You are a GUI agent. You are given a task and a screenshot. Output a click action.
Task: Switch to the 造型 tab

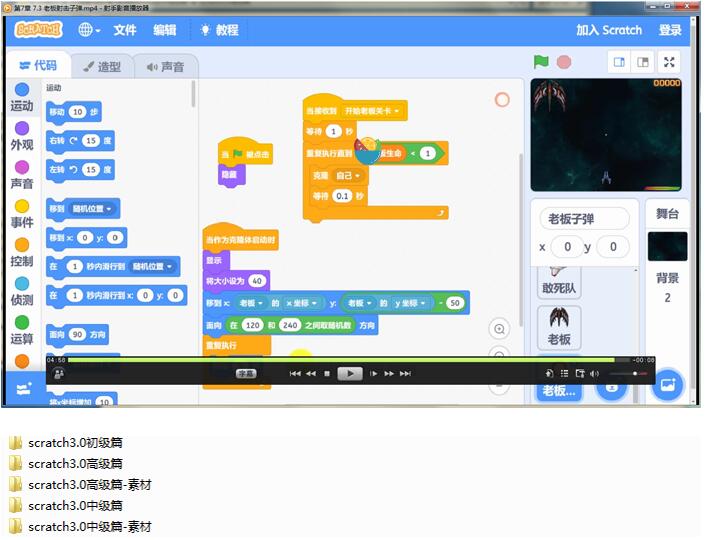click(102, 67)
